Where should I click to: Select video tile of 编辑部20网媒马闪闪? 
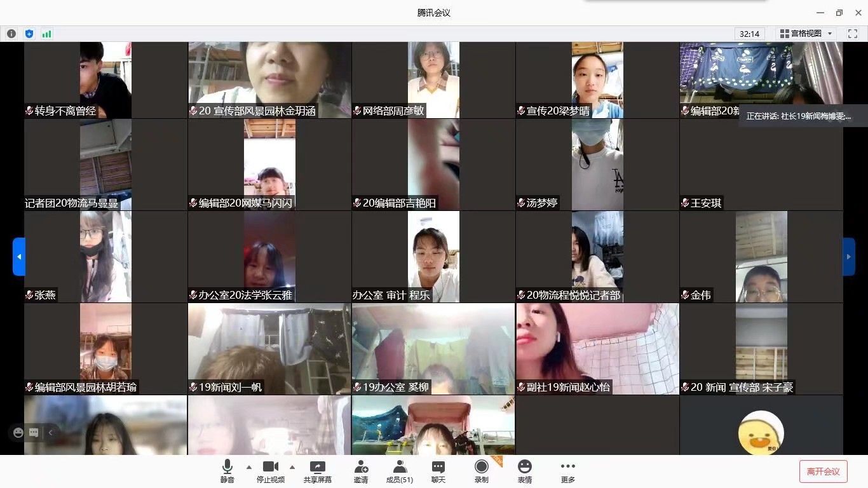269,165
